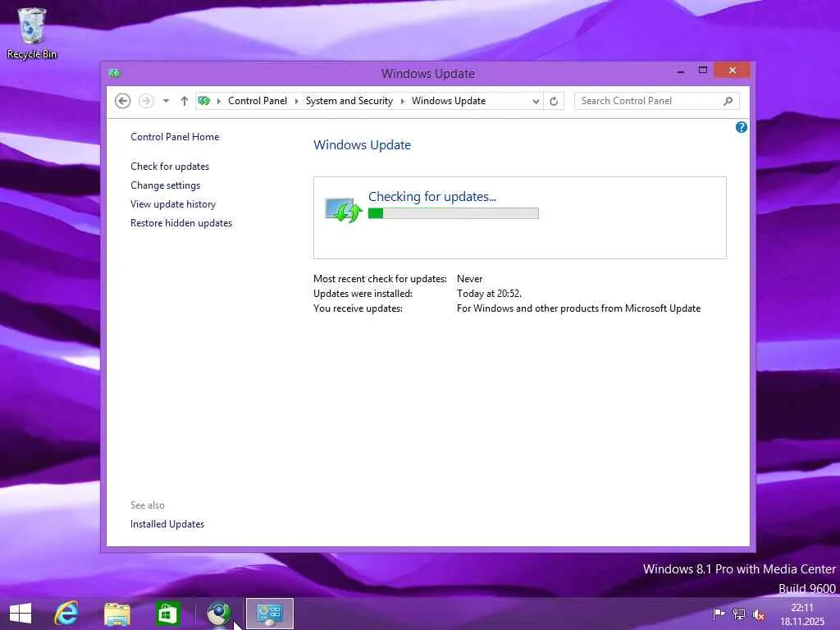Click Restore hidden updates
Viewport: 840px width, 630px height.
click(181, 223)
